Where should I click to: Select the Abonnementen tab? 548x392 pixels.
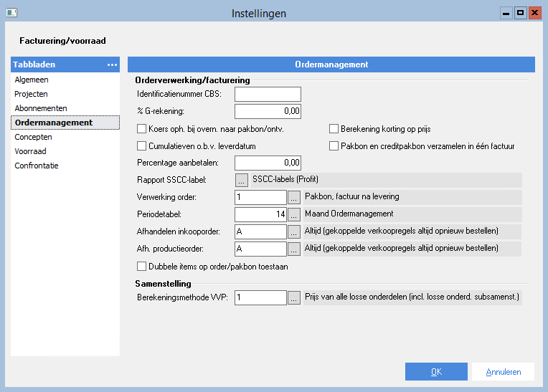click(65, 108)
